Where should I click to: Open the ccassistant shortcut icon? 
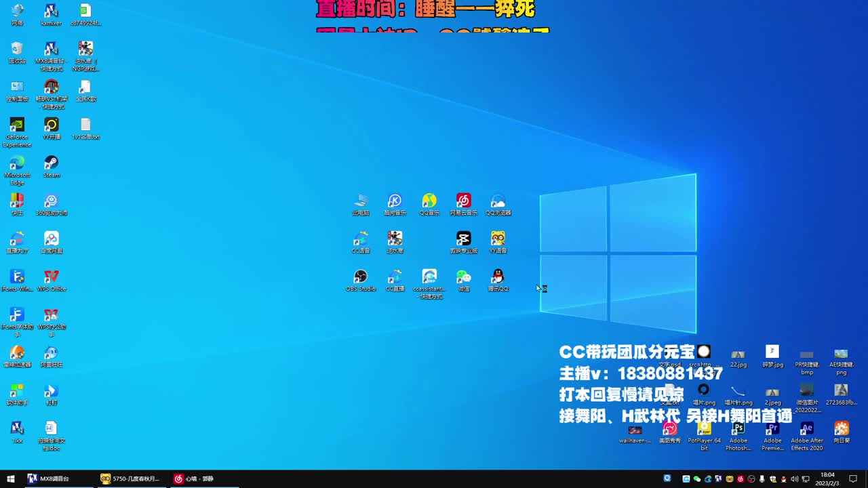[429, 284]
